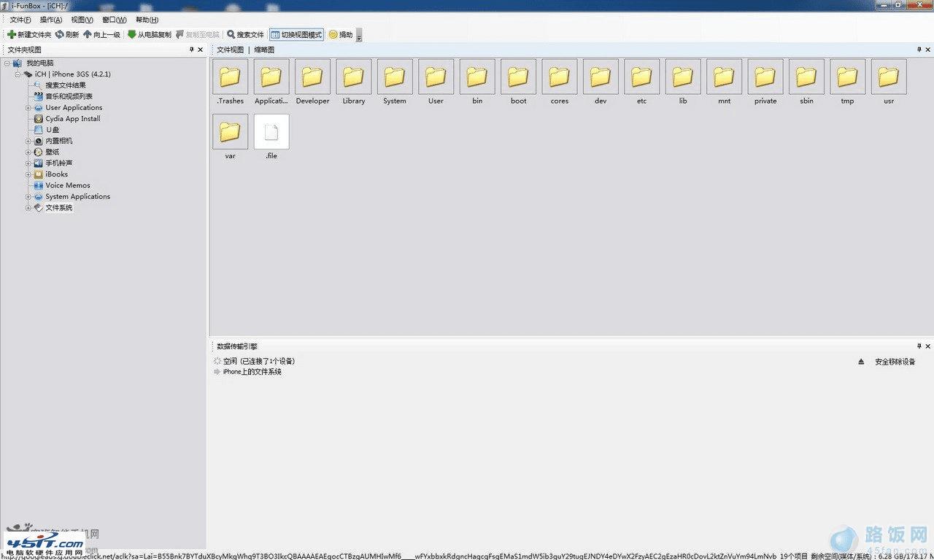
Task: Click the 新建文件夹 (new folder) toolbar button
Action: [x=29, y=34]
